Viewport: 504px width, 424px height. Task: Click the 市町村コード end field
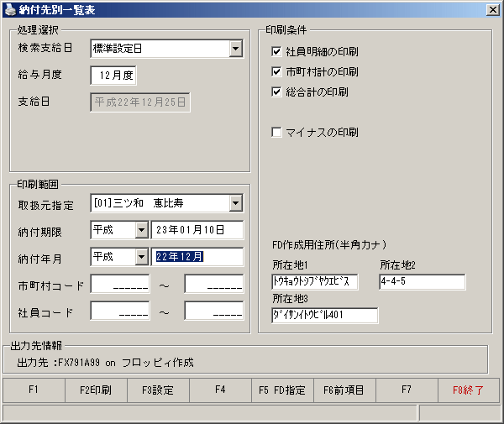tap(214, 284)
